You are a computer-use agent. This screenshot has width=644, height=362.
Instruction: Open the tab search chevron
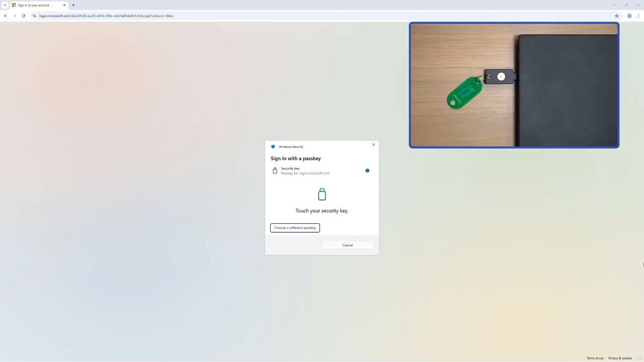click(5, 5)
